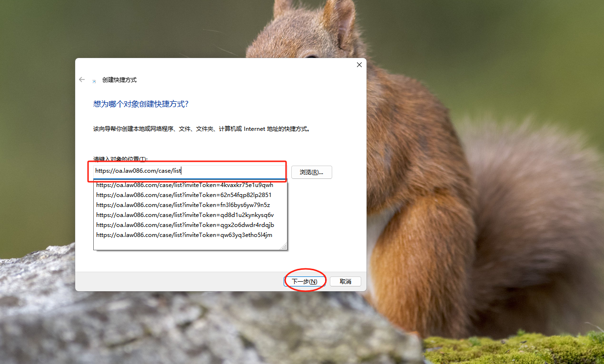Image resolution: width=604 pixels, height=364 pixels.
Task: Open the 浏览(R)... browse button
Action: pyautogui.click(x=311, y=172)
